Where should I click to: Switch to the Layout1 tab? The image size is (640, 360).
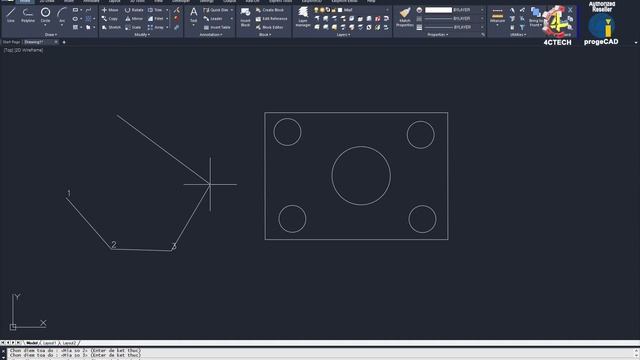coord(49,343)
